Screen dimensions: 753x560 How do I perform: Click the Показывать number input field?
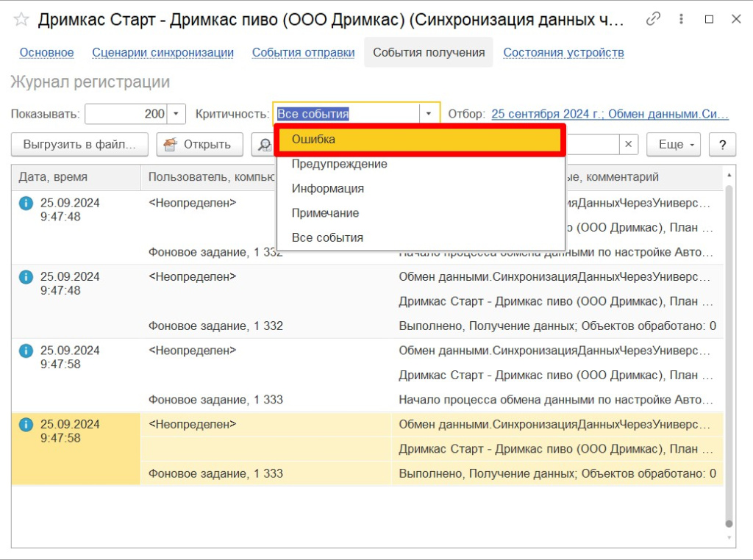(x=126, y=114)
